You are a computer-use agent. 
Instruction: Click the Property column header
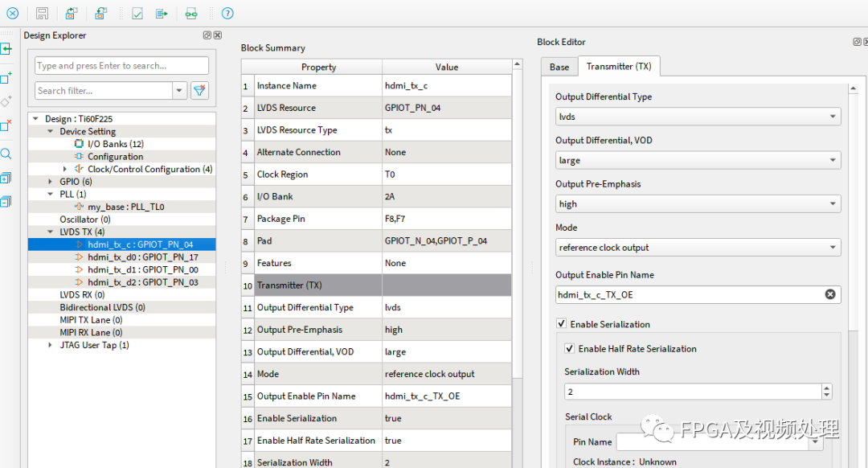pyautogui.click(x=318, y=67)
